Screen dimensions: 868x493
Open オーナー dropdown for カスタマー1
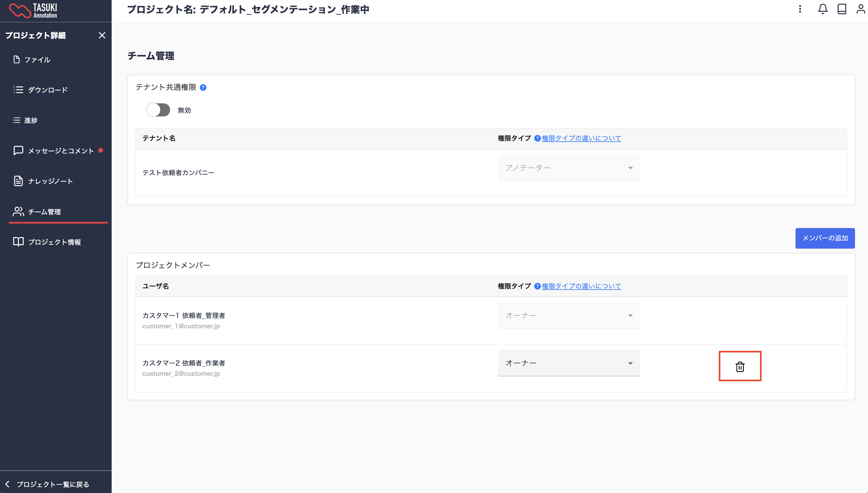(569, 315)
